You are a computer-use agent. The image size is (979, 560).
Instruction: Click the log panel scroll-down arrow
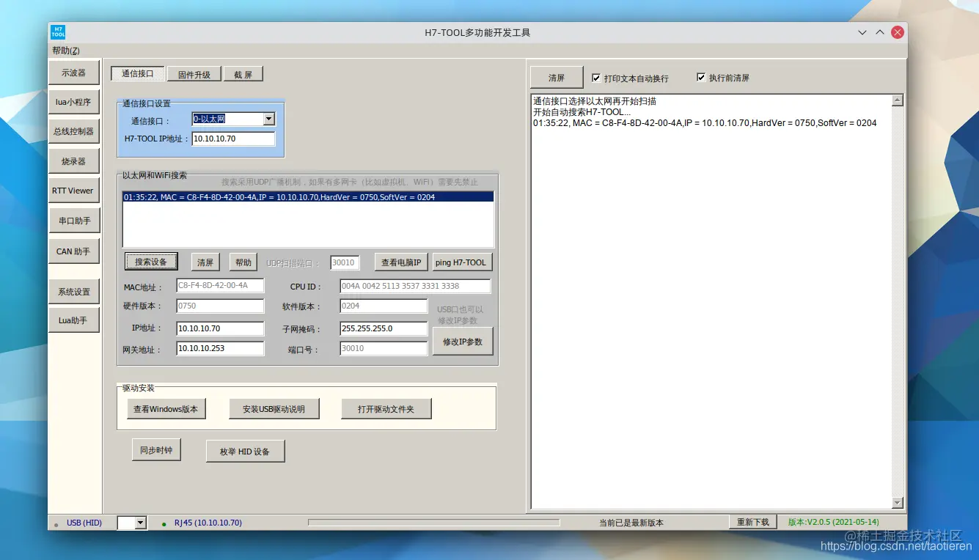[x=898, y=502]
